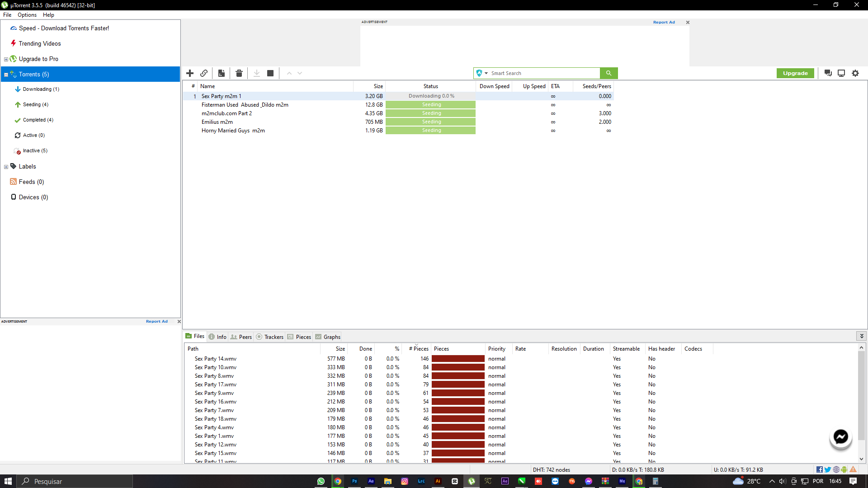Open the Facebook Messenger chat bubble

click(x=841, y=437)
